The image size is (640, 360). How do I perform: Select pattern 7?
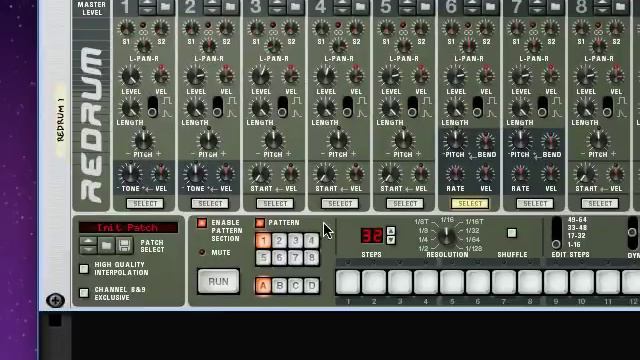296,258
